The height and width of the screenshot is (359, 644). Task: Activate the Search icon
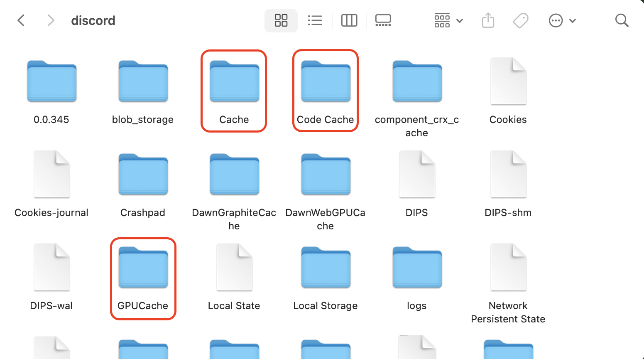(622, 20)
